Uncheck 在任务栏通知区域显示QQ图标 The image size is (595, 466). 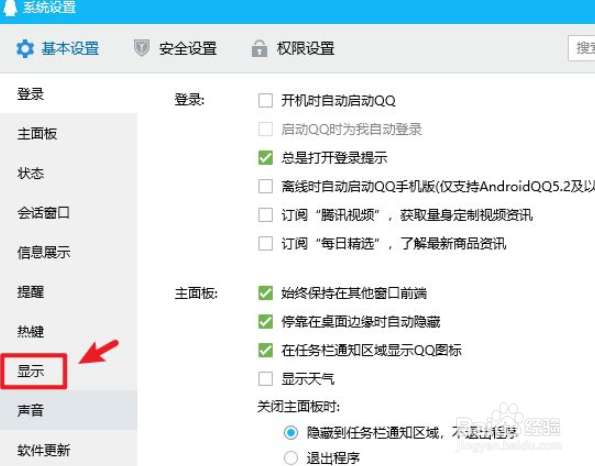tap(265, 350)
